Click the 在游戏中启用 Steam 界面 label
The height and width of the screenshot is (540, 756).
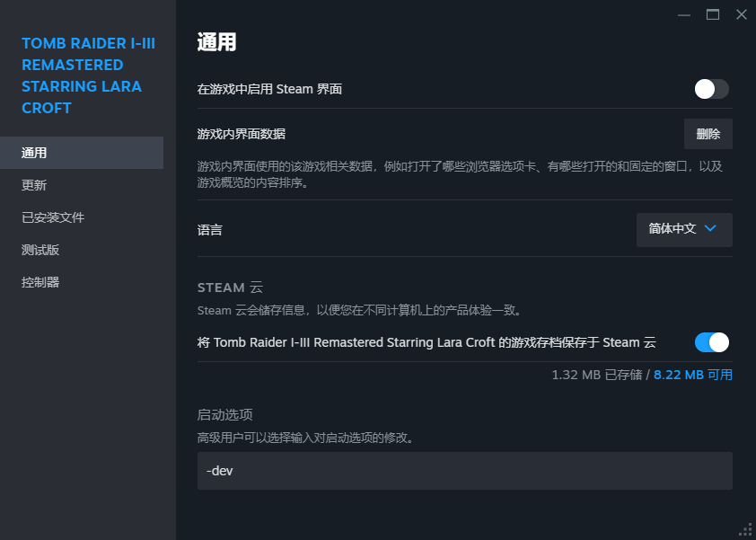click(x=269, y=89)
